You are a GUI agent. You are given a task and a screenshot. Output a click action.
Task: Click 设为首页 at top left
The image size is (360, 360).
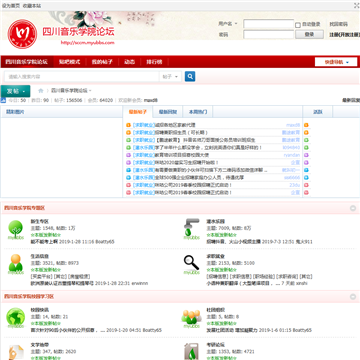[x=11, y=6]
